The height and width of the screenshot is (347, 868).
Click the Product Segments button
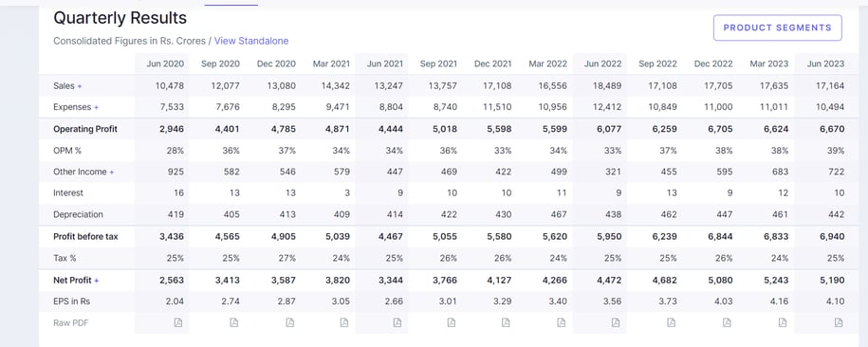(x=777, y=27)
